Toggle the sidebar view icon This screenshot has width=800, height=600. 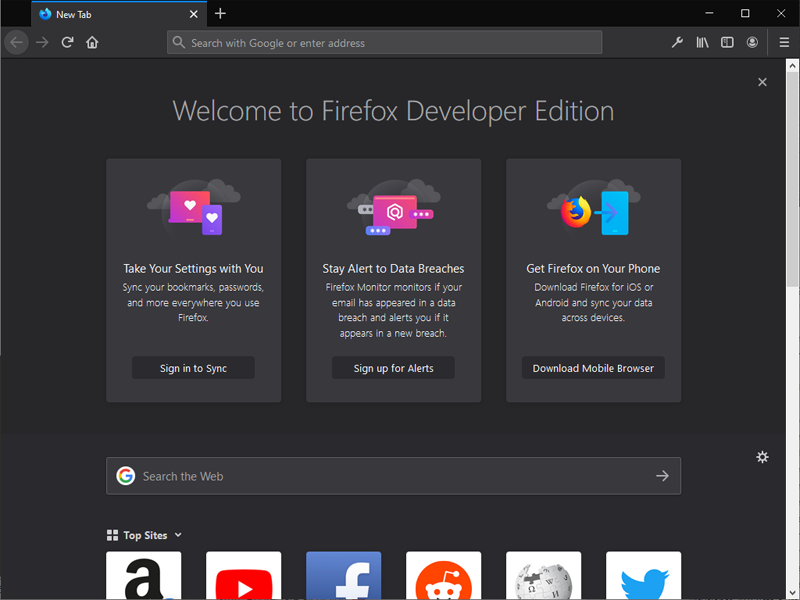(727, 42)
